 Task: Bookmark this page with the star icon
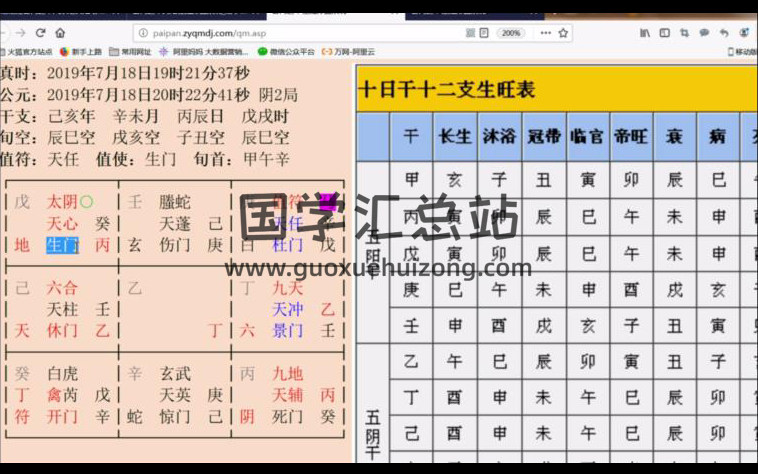564,32
